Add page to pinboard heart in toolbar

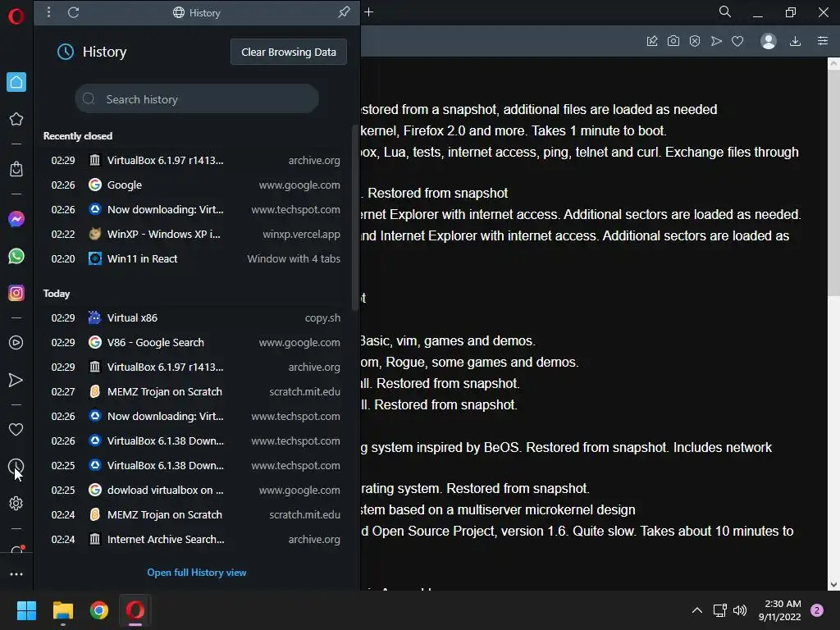(737, 41)
